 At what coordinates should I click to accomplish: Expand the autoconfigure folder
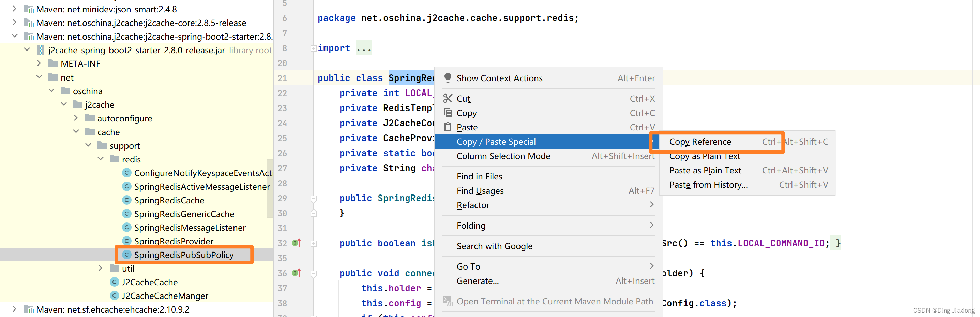[x=76, y=118]
